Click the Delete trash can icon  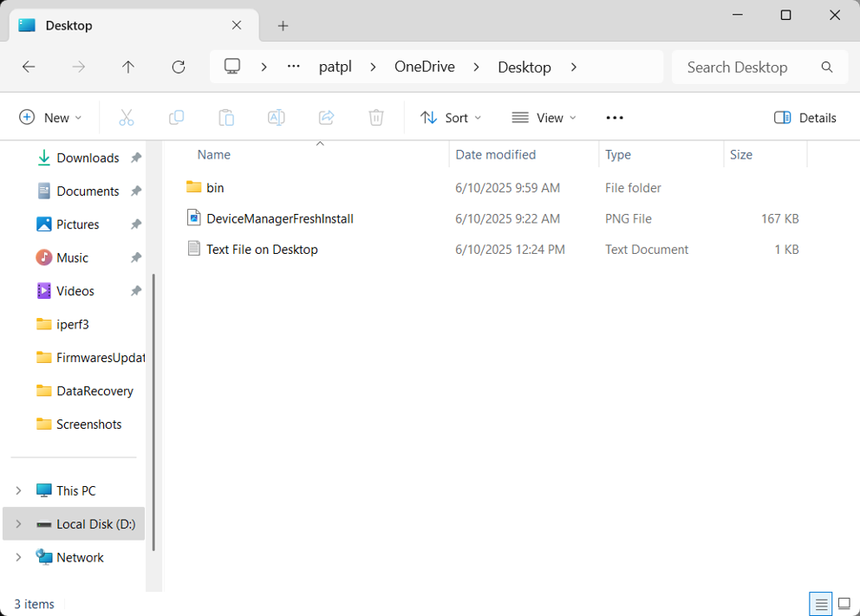pos(376,118)
